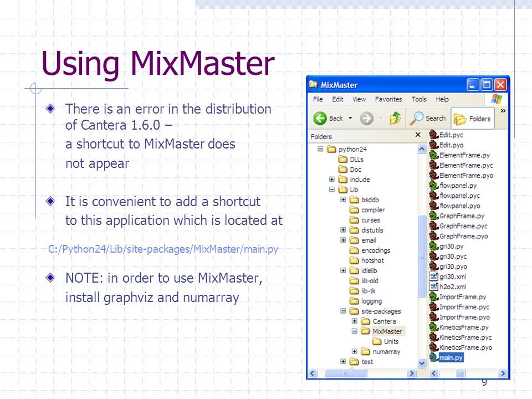Click the ImportFrame.pyo file icon
The image size is (532, 399).
click(x=434, y=317)
